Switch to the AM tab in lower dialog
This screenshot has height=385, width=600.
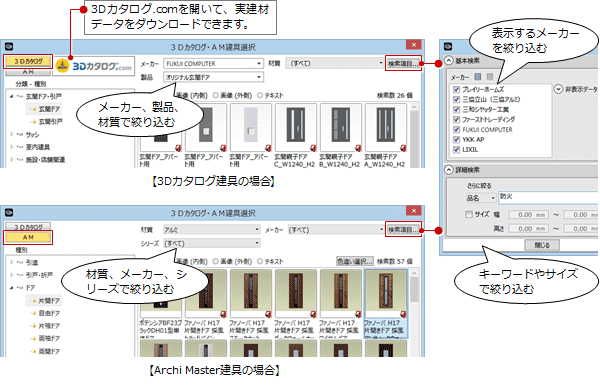(28, 237)
